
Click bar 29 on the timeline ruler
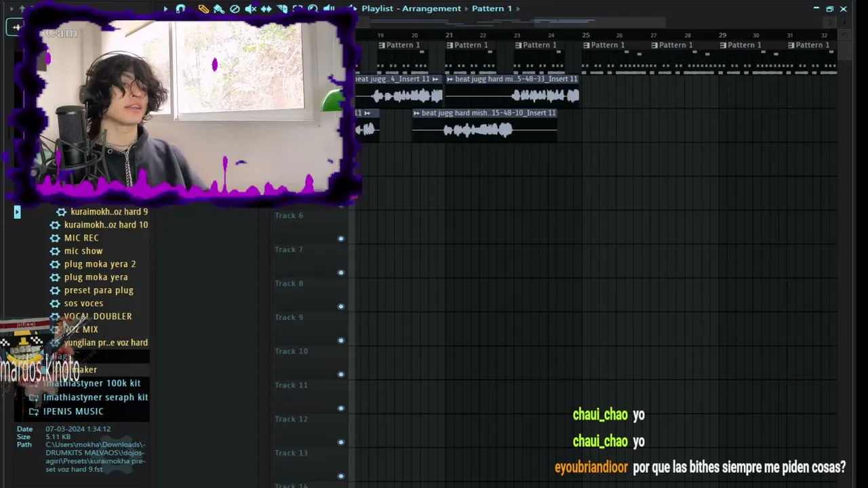722,35
